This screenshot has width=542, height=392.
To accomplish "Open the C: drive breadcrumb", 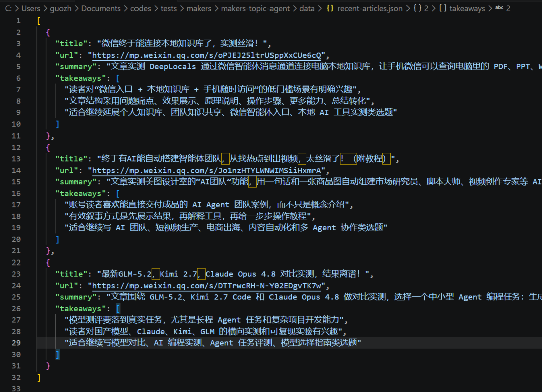I will 8,8.
